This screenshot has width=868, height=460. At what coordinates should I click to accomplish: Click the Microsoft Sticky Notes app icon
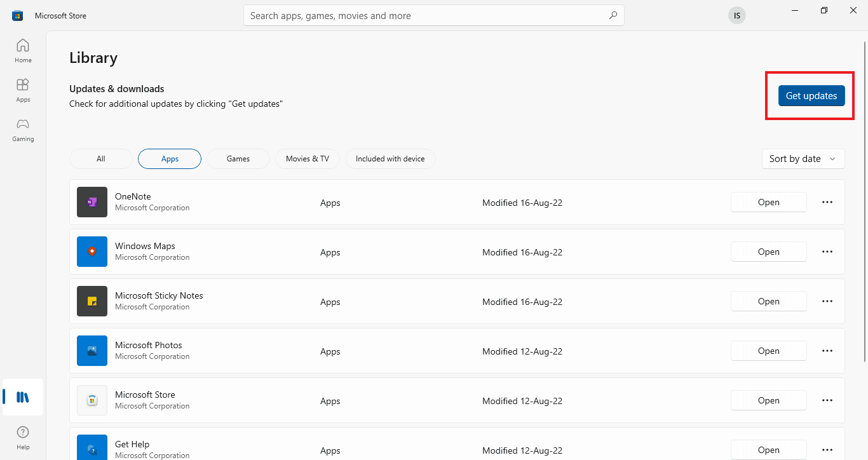coord(92,301)
